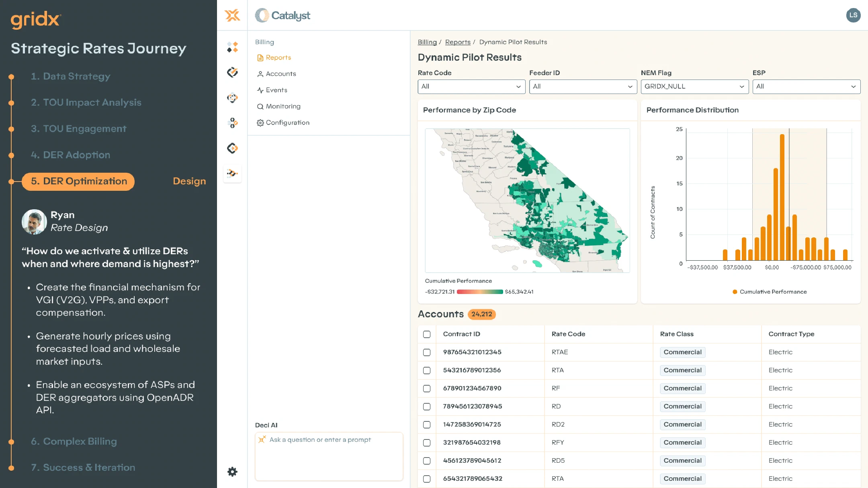
Task: Check the row for contract 147258369014725
Action: point(427,425)
